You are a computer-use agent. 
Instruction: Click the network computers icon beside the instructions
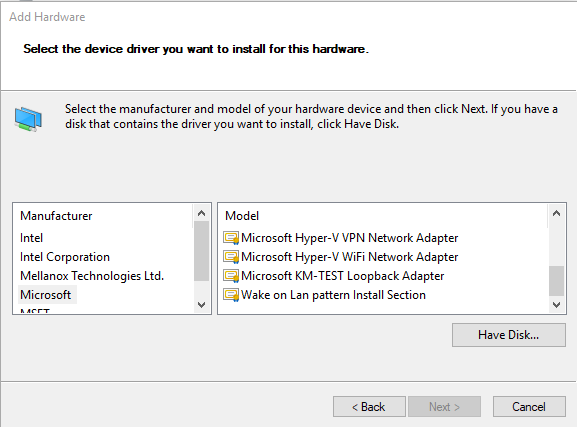28,119
